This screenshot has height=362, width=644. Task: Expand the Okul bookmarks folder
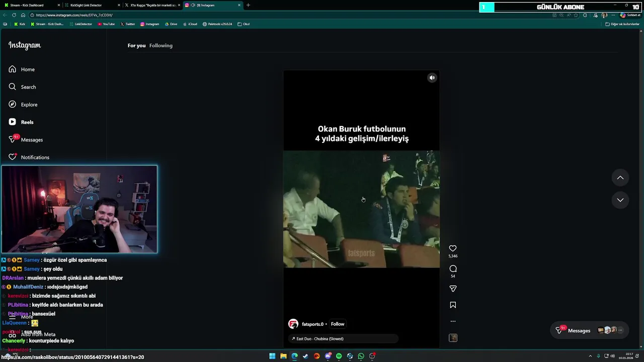244,24
